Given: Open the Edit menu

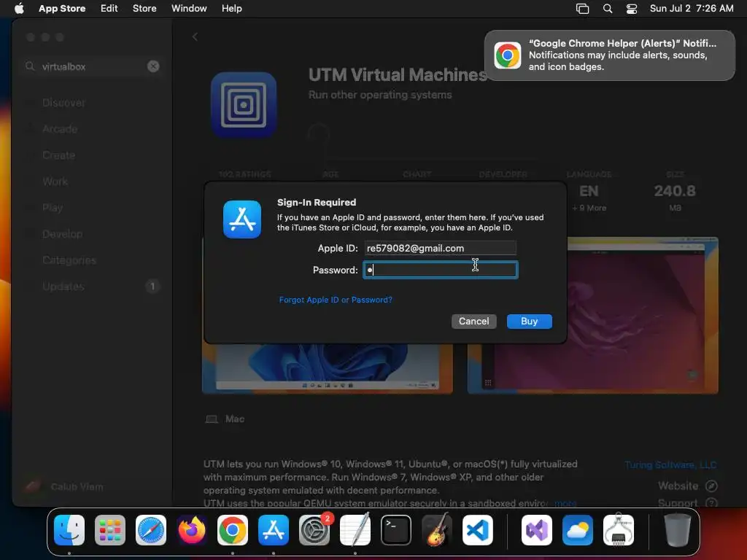Looking at the screenshot, I should pyautogui.click(x=109, y=8).
